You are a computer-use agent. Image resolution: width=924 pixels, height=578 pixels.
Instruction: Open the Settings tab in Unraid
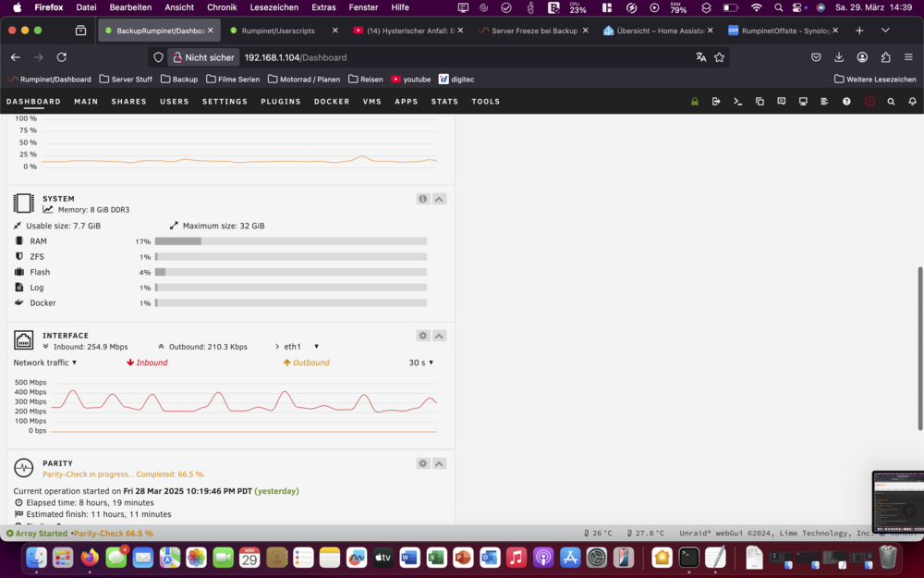pyautogui.click(x=225, y=102)
